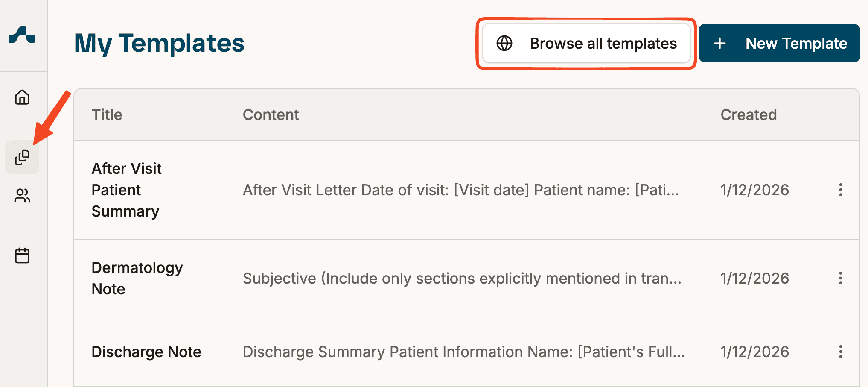The width and height of the screenshot is (868, 387).
Task: Open the Home sidebar icon
Action: (22, 97)
